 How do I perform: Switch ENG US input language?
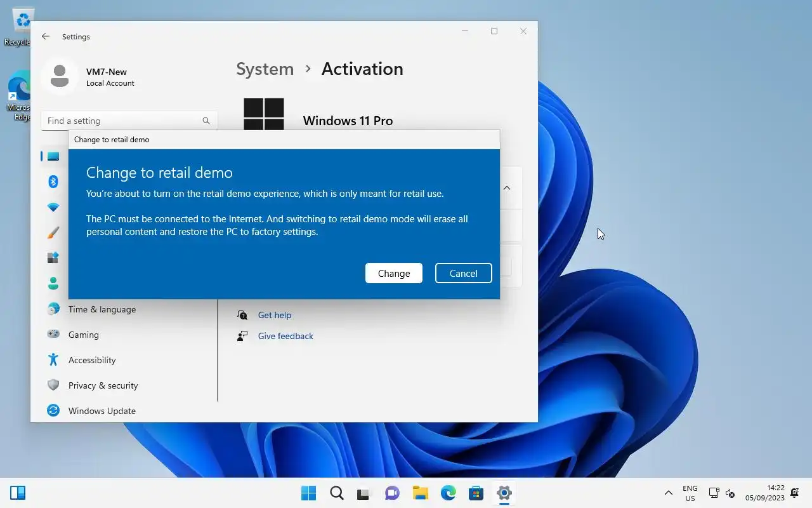(690, 493)
